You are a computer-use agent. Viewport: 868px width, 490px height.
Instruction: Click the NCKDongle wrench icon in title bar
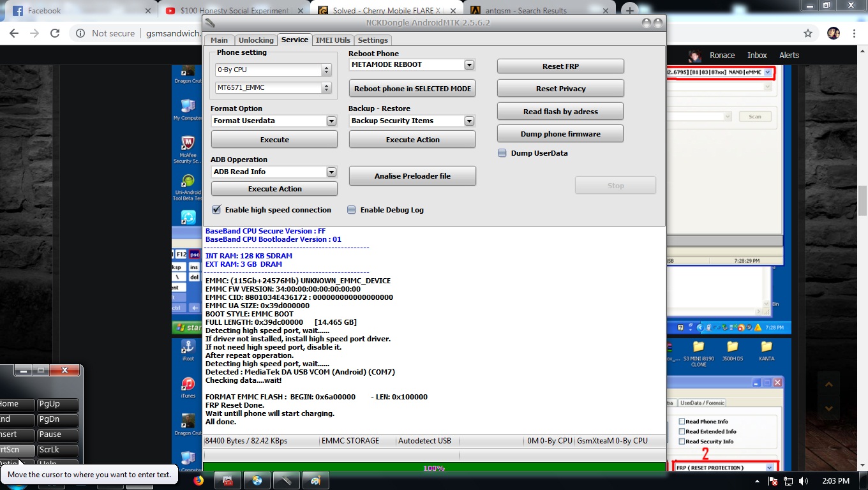(210, 22)
